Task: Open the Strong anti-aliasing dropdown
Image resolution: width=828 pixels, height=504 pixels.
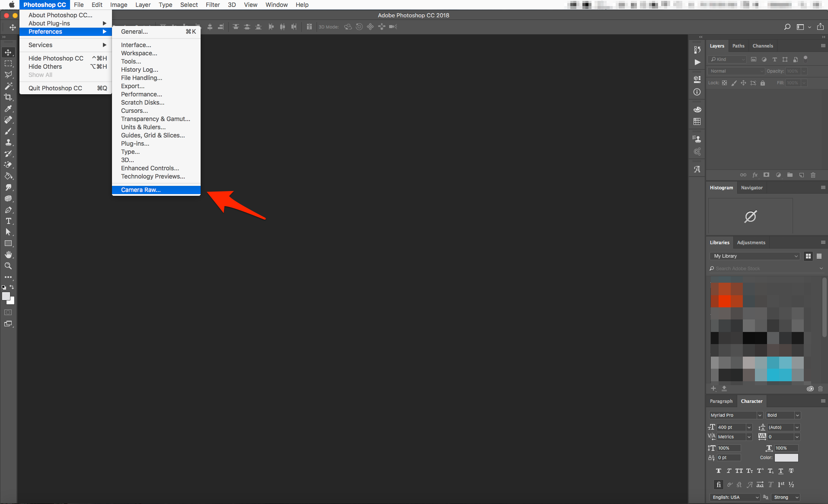Action: [x=786, y=497]
